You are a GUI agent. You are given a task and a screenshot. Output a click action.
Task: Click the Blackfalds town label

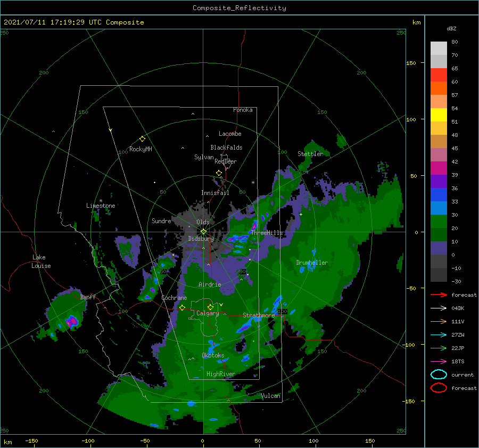[x=226, y=148]
